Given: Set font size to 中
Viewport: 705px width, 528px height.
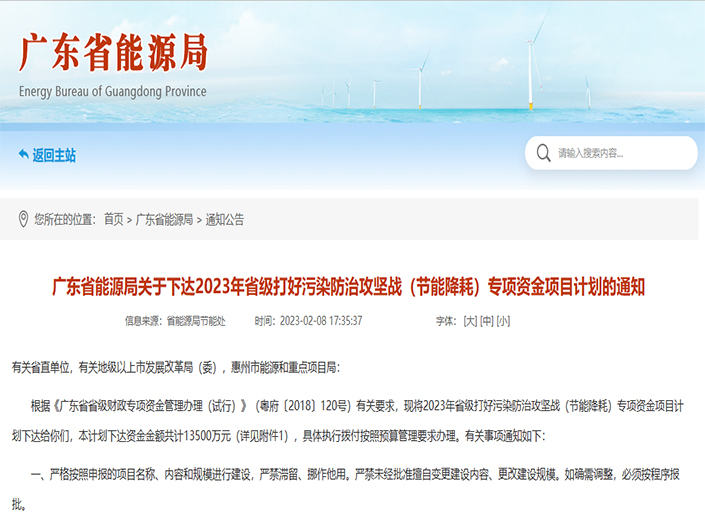Looking at the screenshot, I should point(486,321).
